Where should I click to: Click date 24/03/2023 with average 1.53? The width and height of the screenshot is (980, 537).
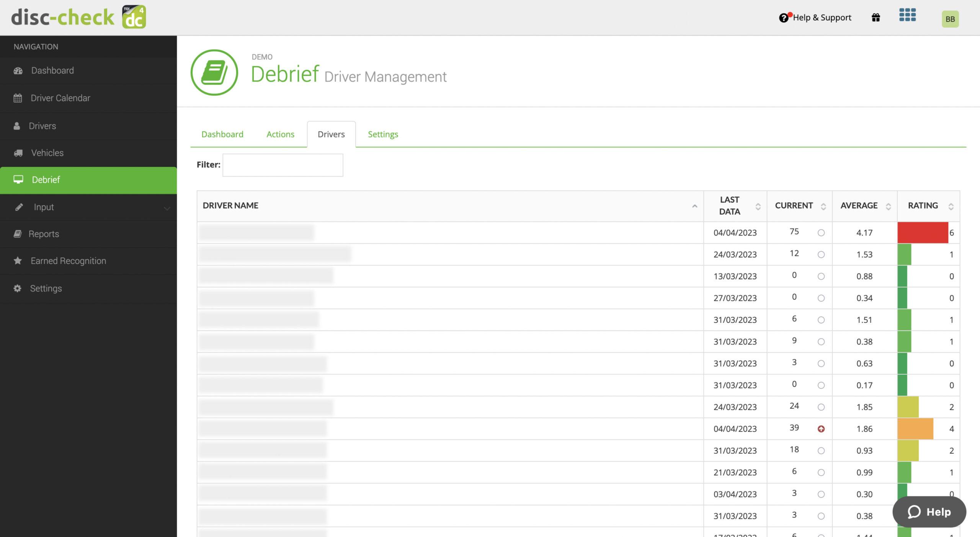(735, 255)
